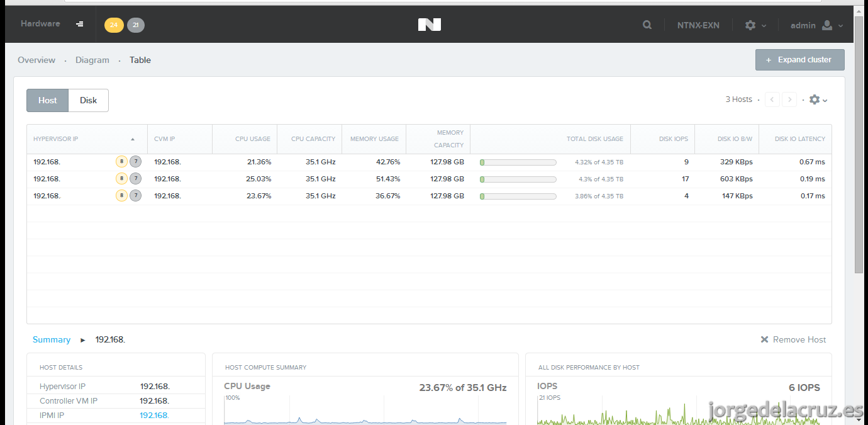
Task: Select the Host tab
Action: [47, 100]
